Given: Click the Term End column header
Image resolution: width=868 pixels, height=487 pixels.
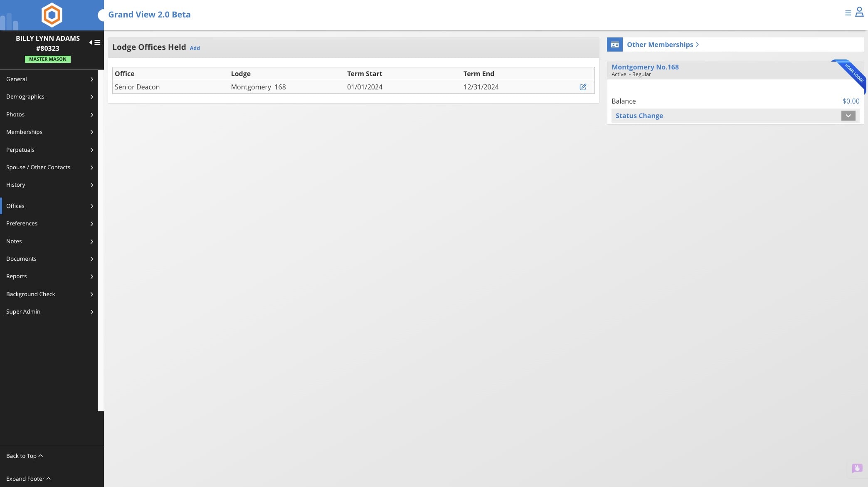Looking at the screenshot, I should coord(479,74).
